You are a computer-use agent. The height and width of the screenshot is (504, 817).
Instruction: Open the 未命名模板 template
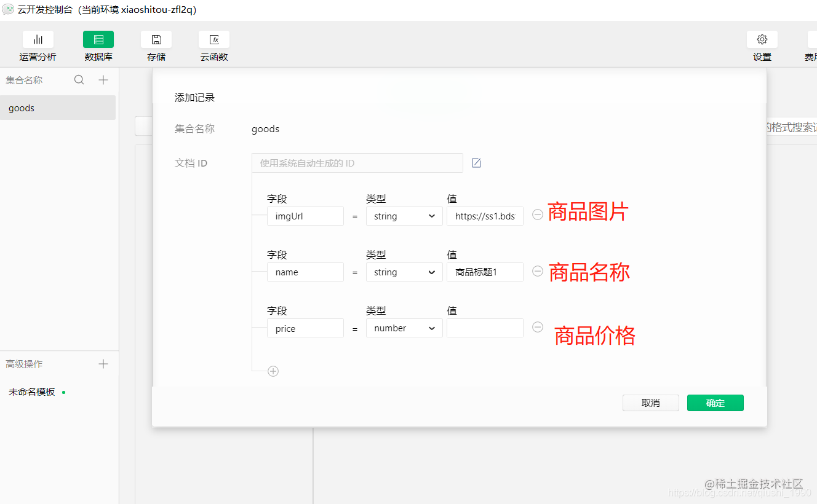(32, 392)
